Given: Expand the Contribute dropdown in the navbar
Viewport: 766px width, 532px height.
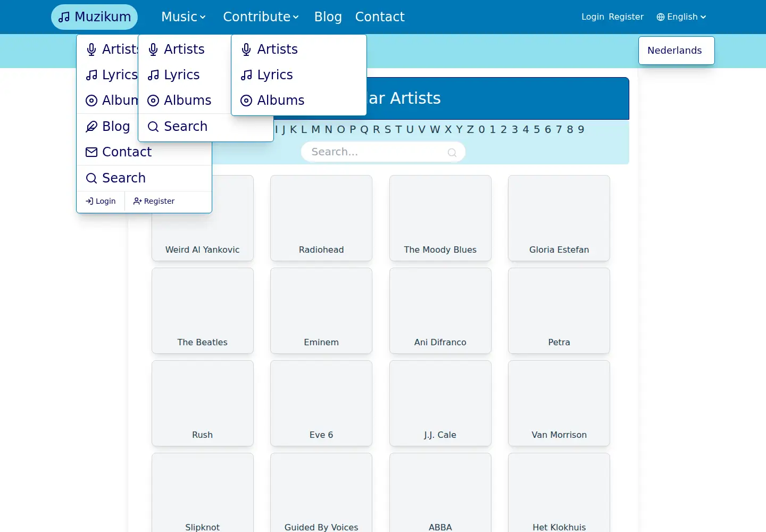Looking at the screenshot, I should 261,17.
